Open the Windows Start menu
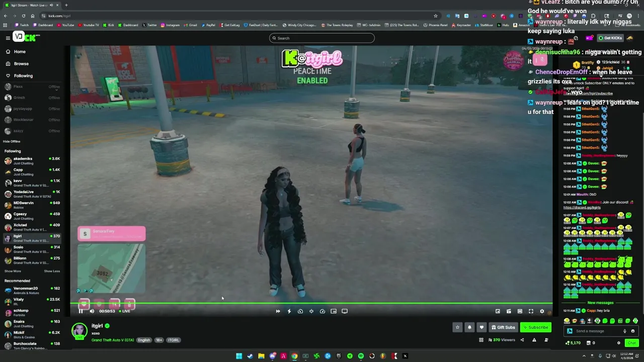The width and height of the screenshot is (644, 362). (x=239, y=356)
